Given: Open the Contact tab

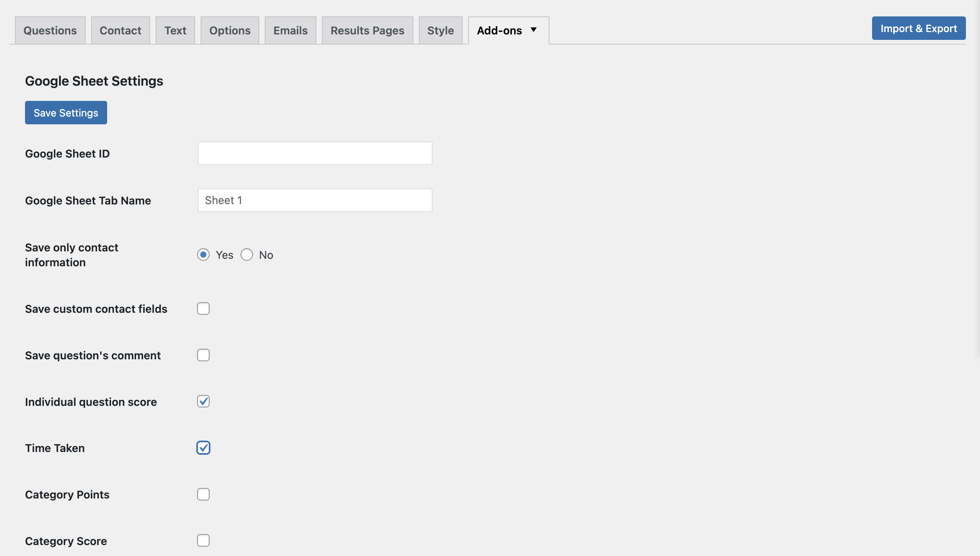Looking at the screenshot, I should coord(120,30).
